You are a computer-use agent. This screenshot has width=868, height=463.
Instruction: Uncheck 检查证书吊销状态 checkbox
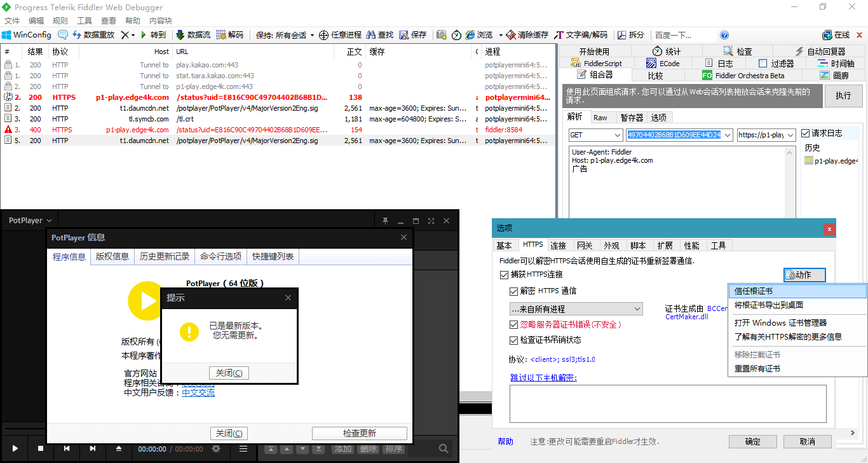[513, 340]
